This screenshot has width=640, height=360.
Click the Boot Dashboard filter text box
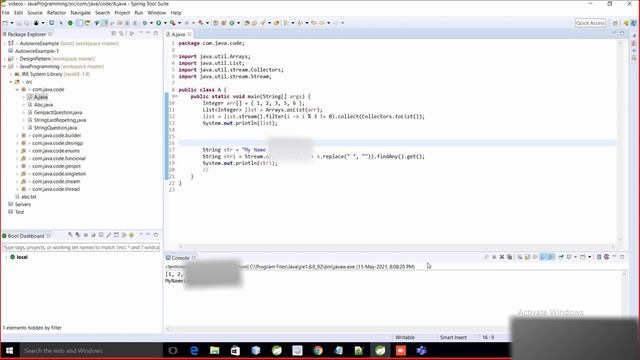[x=81, y=247]
